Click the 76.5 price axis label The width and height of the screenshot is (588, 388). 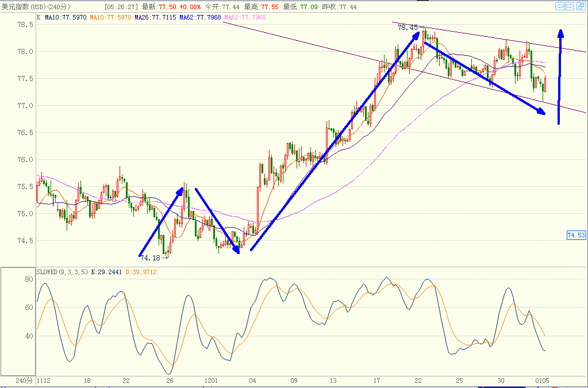point(25,133)
